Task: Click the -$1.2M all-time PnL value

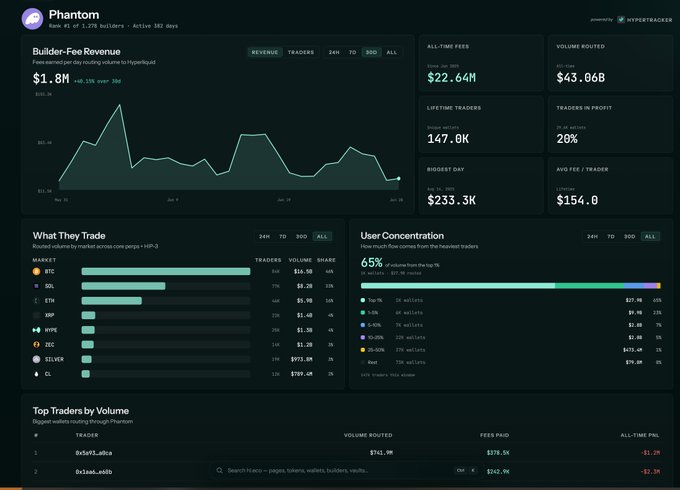Action: (651, 453)
